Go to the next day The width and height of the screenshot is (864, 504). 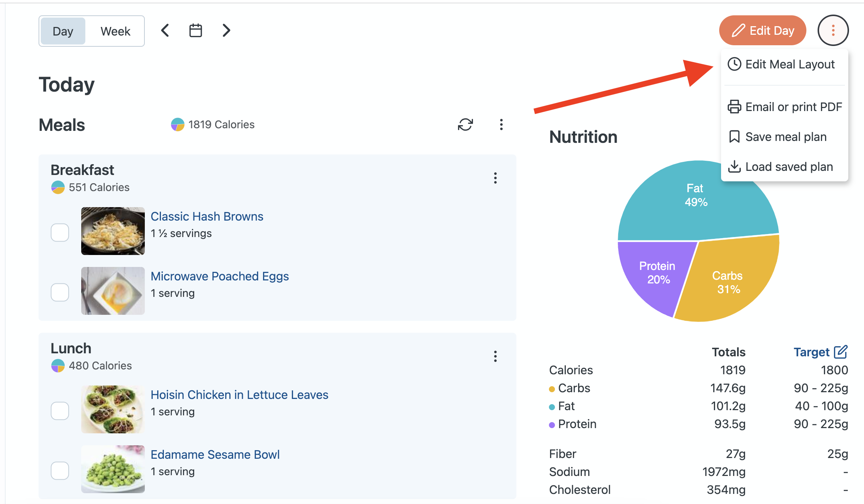[x=226, y=31]
